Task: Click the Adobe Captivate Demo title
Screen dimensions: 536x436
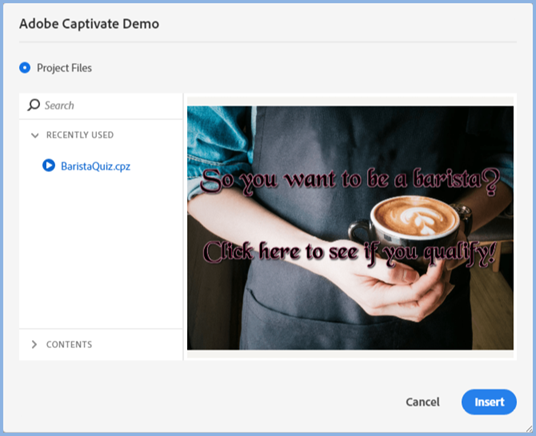Action: tap(89, 24)
